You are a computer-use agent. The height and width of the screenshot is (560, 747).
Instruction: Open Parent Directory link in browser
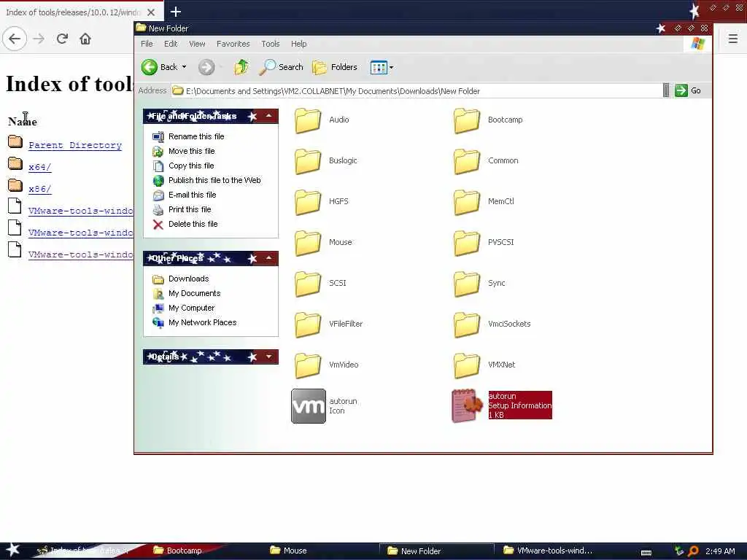point(75,145)
